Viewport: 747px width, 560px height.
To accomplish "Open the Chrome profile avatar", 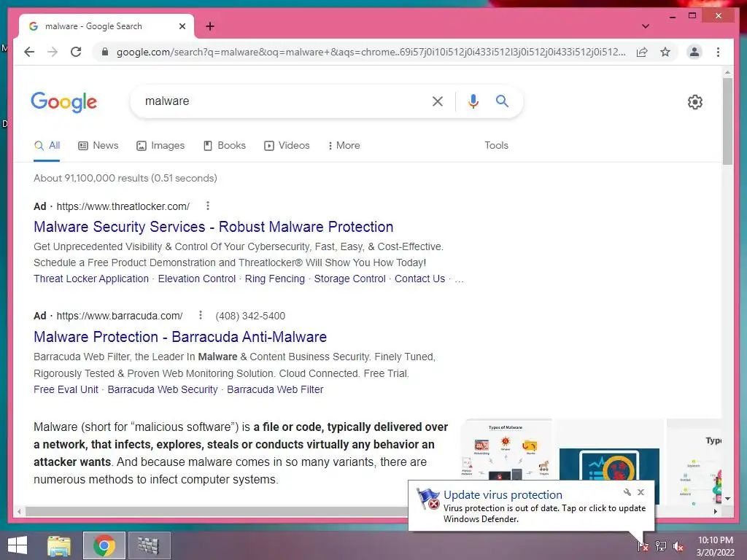I will pos(694,52).
